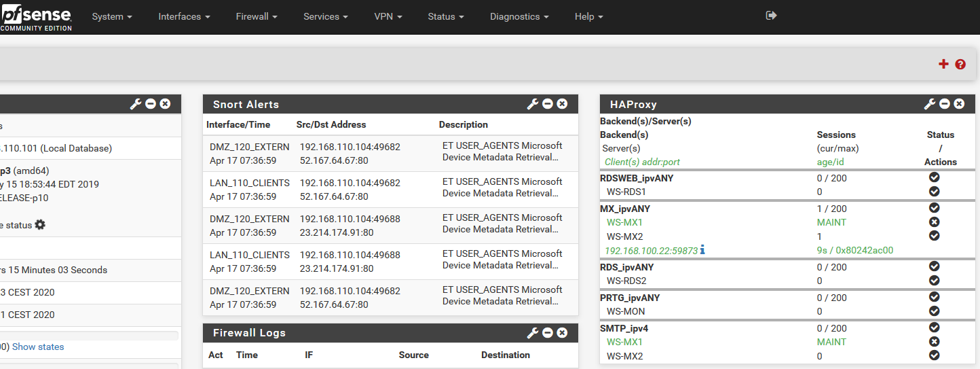Remove the HAProxy widget
The width and height of the screenshot is (980, 369).
[x=959, y=104]
